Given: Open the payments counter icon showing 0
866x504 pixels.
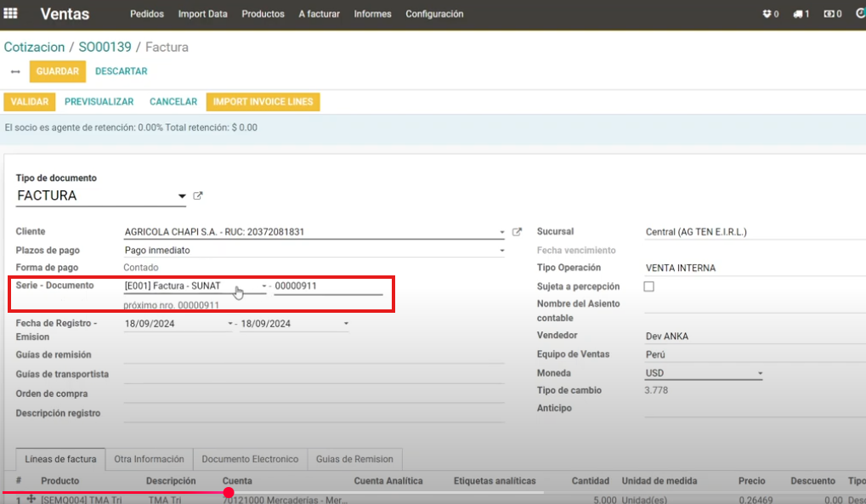Looking at the screenshot, I should [829, 14].
